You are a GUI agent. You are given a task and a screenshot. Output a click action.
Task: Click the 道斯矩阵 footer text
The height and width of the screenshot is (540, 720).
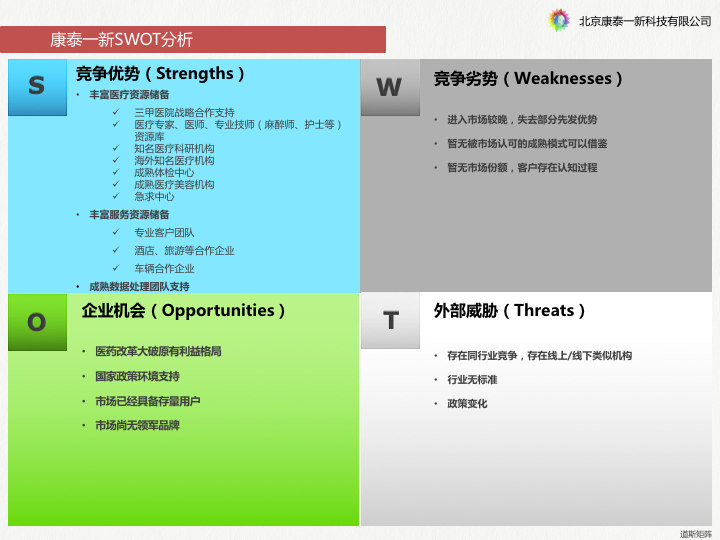695,534
